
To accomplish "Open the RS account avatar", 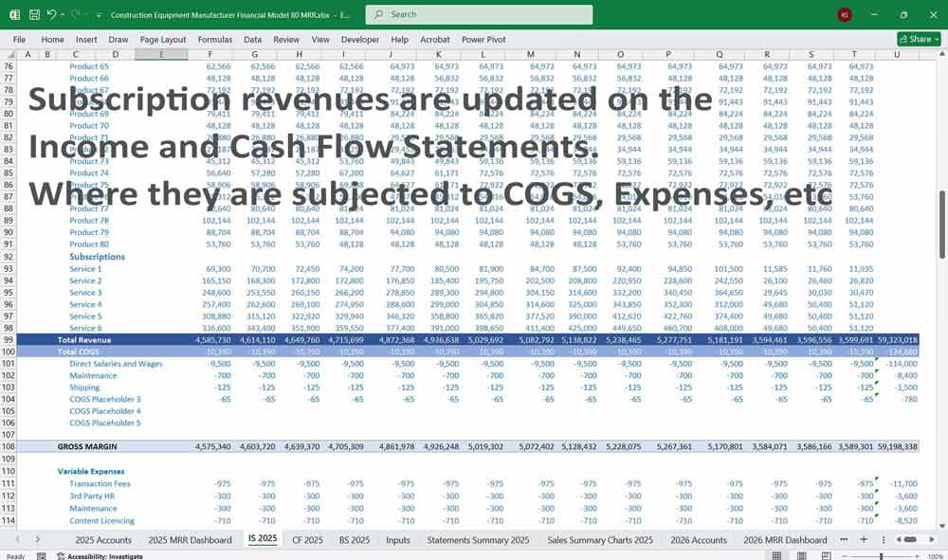I will pos(843,14).
